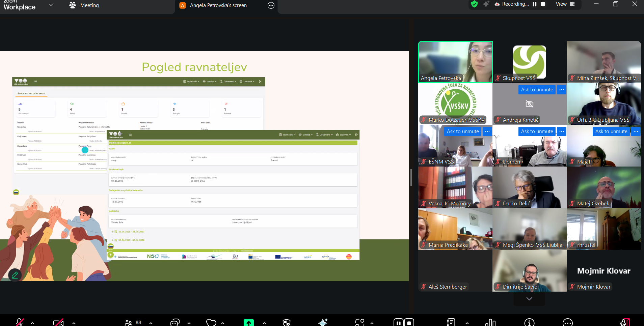Open the participants list icon
The width and height of the screenshot is (644, 326).
[x=129, y=323]
